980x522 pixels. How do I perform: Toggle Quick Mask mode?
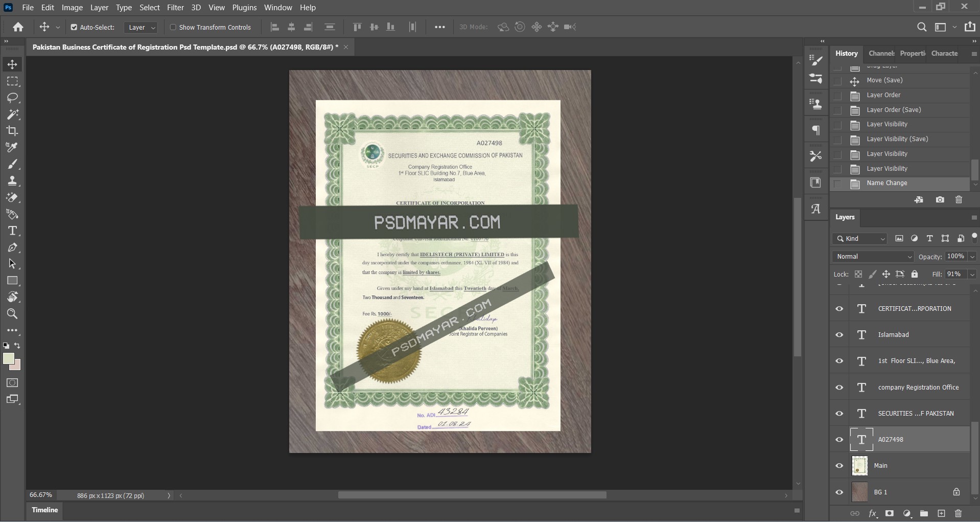click(x=12, y=382)
